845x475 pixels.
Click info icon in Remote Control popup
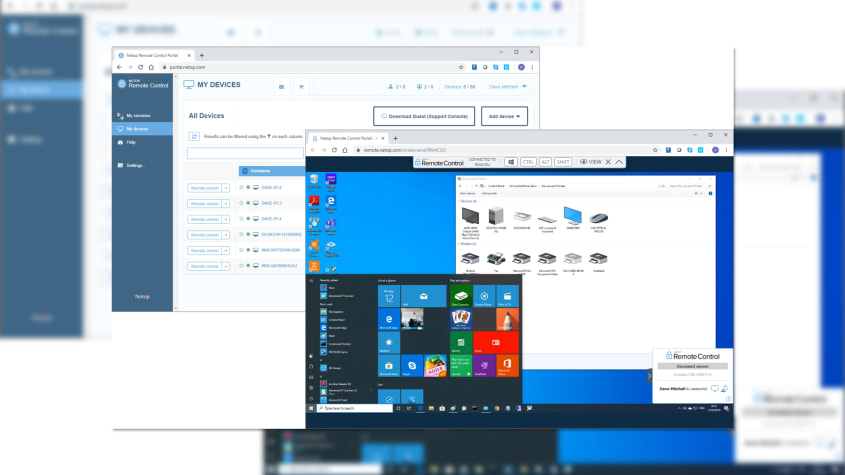(728, 399)
